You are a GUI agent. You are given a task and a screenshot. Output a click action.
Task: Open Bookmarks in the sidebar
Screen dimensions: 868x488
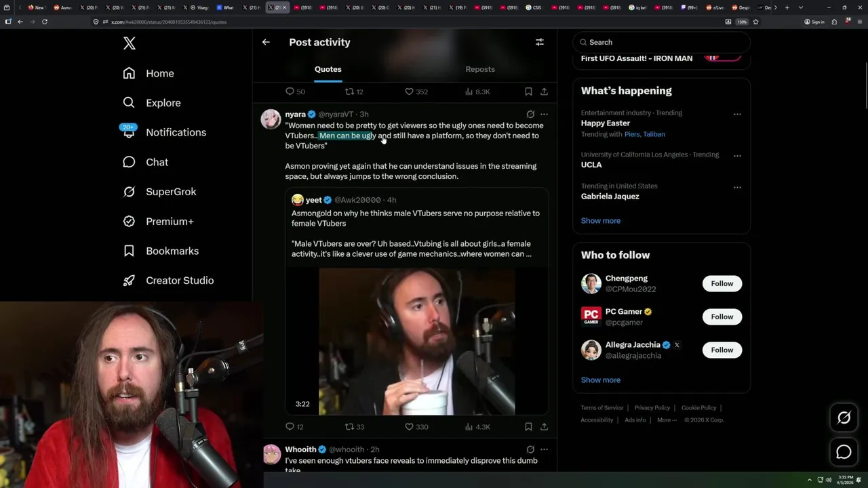[x=161, y=251]
